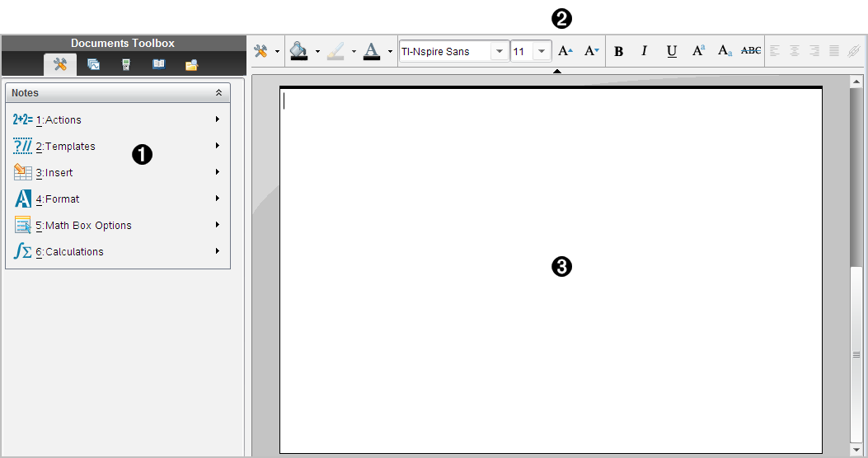Collapse the Notes panel with double chevron
868x458 pixels.
click(x=218, y=93)
